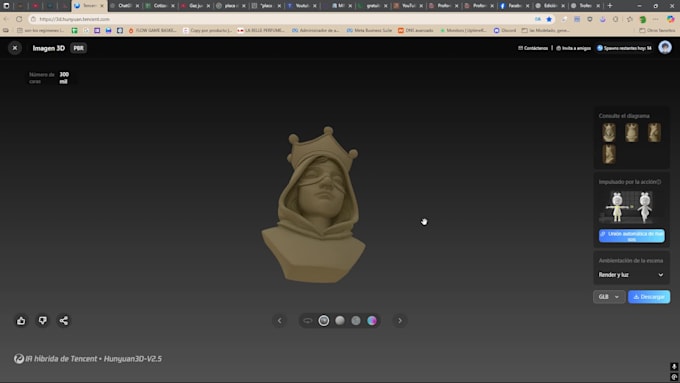The width and height of the screenshot is (680, 383).
Task: Click the Spawns restantes hoy counter
Action: tap(624, 48)
